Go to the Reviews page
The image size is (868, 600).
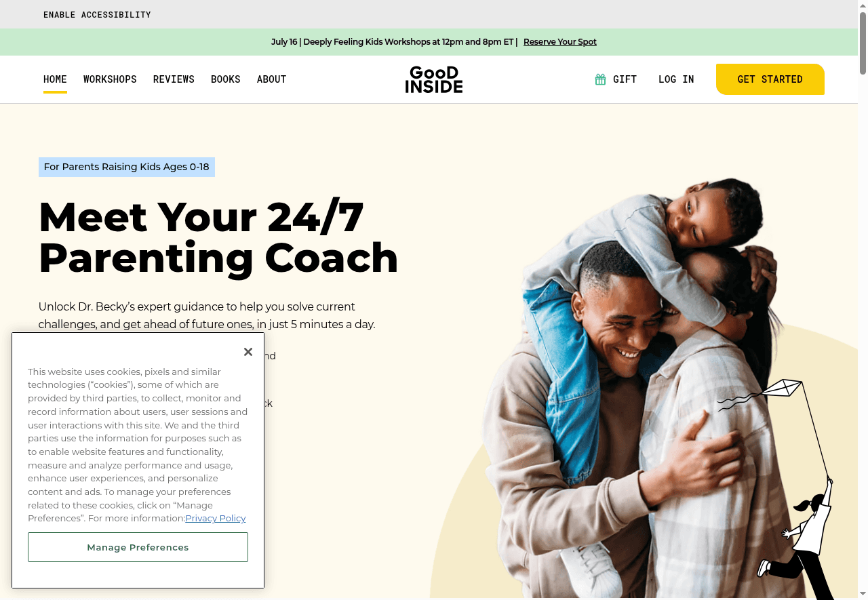point(174,79)
